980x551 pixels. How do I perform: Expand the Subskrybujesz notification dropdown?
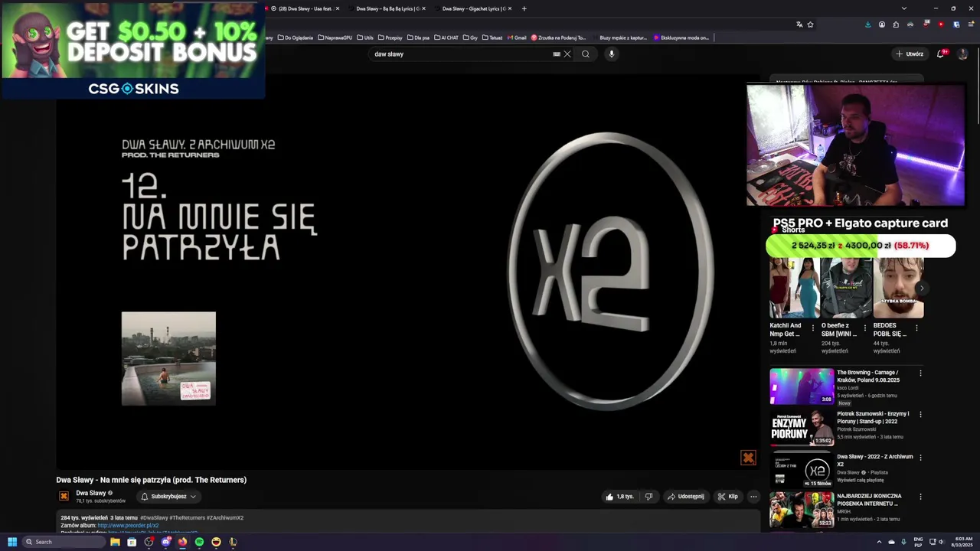tap(193, 497)
